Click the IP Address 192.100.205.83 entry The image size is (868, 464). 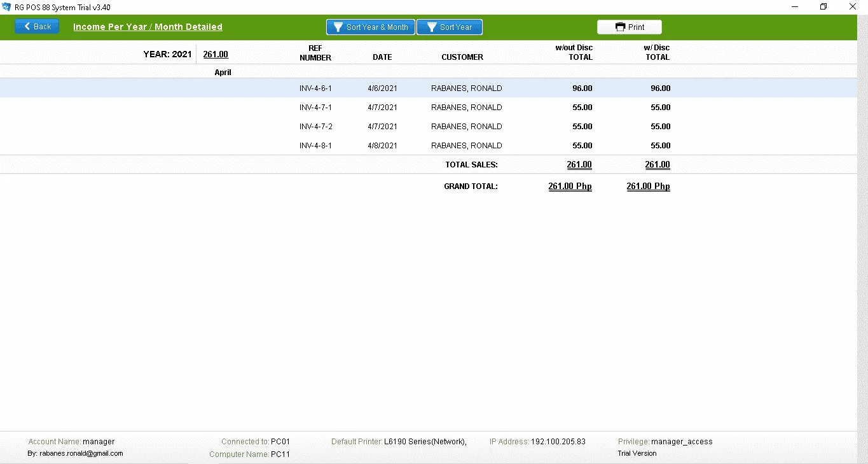click(x=537, y=441)
